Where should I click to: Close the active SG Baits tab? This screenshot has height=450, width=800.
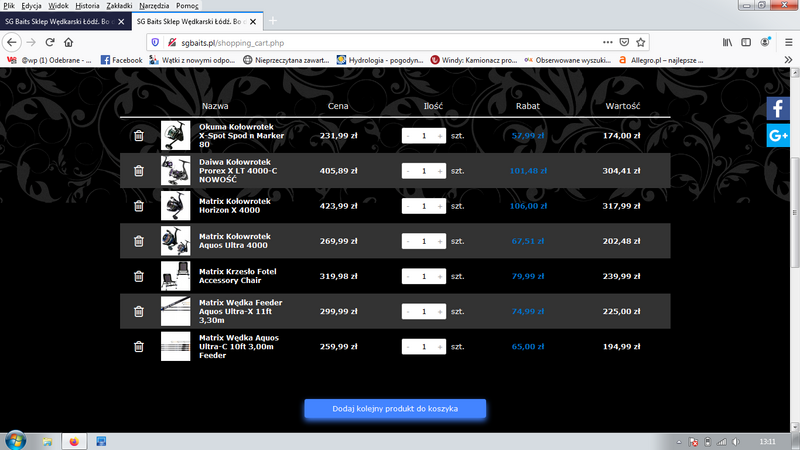(253, 21)
